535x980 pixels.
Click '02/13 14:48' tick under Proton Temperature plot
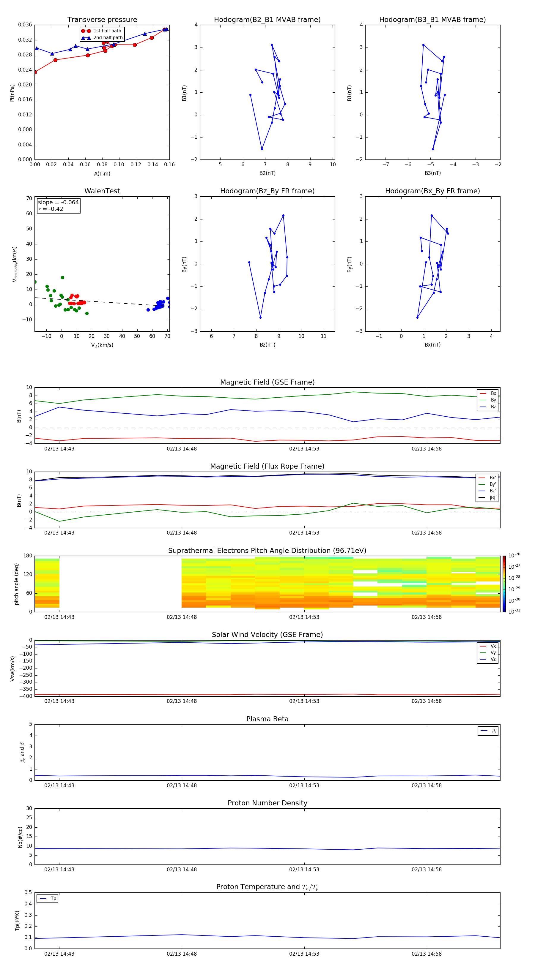click(x=182, y=954)
